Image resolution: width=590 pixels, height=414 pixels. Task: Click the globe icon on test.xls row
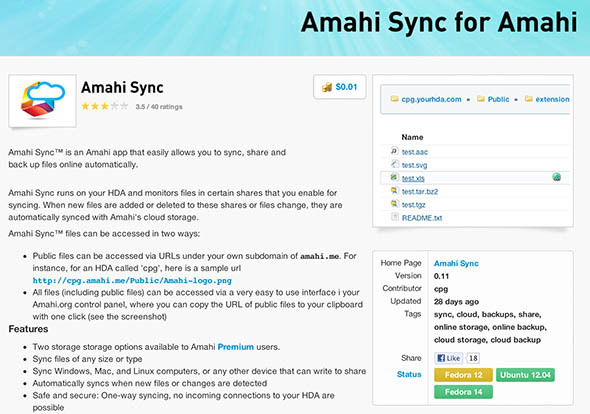[557, 177]
